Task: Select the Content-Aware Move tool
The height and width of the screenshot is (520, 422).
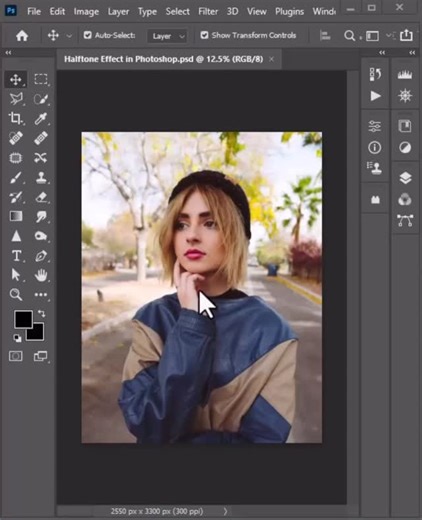Action: 41,158
